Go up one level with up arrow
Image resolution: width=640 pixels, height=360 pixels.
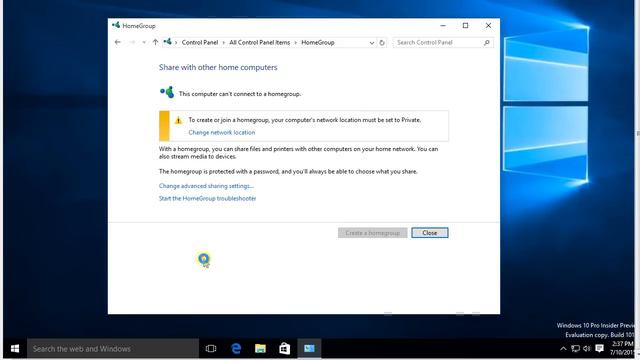[155, 42]
